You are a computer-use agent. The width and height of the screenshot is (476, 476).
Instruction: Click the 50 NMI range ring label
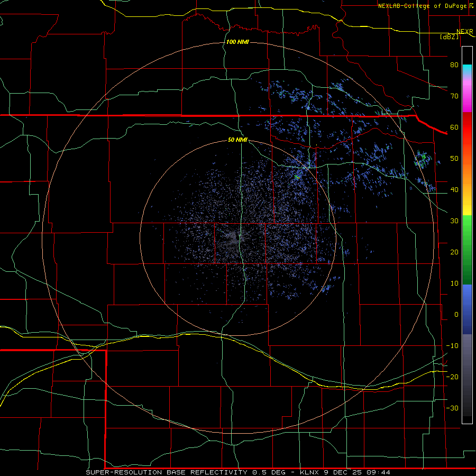pyautogui.click(x=237, y=140)
